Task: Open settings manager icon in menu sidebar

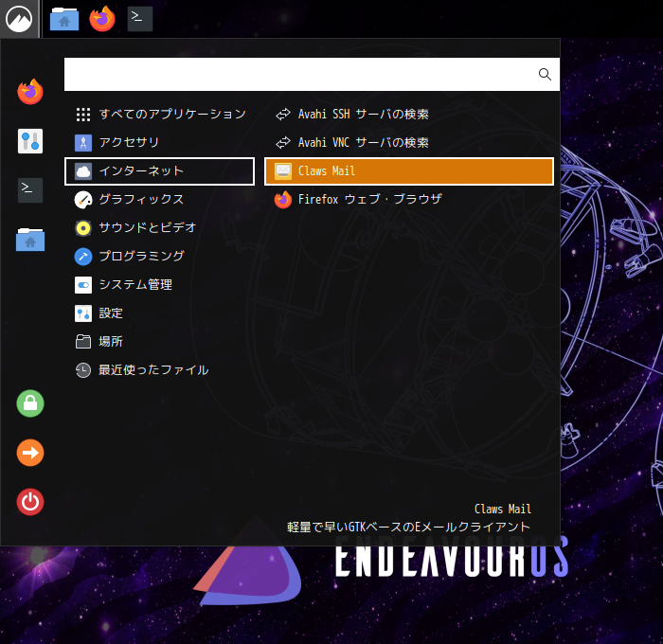Action: point(30,141)
